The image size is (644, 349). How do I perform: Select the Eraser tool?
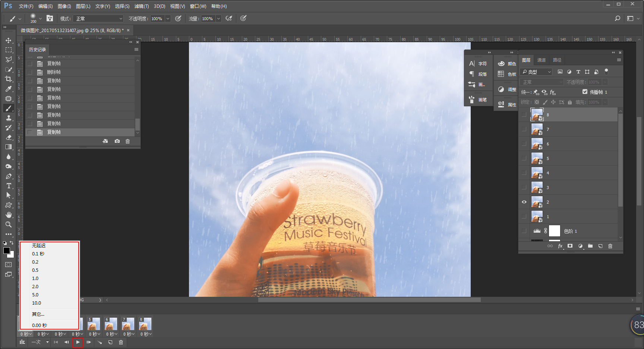pyautogui.click(x=9, y=137)
